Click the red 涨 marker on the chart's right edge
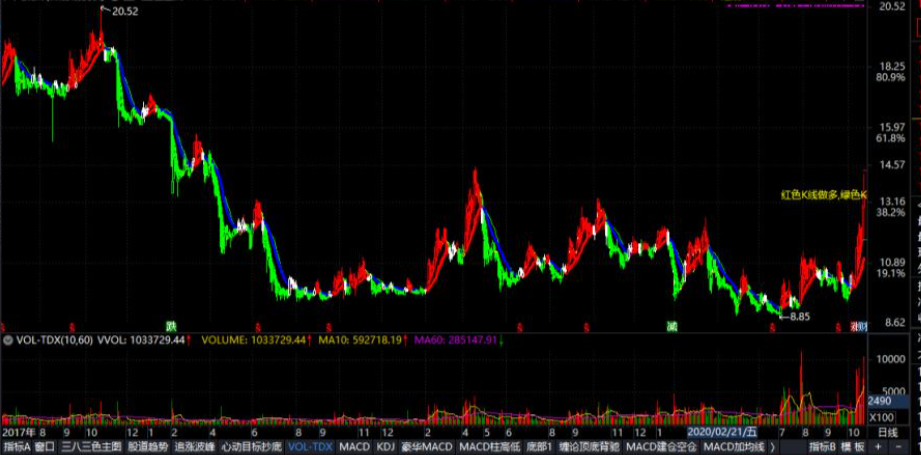921x455 pixels. point(853,326)
